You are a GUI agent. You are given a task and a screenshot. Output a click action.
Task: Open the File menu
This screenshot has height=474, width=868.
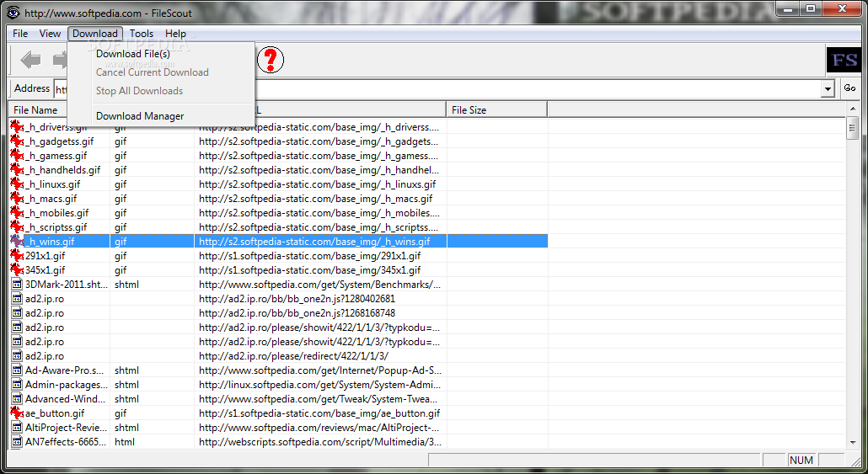click(x=20, y=34)
